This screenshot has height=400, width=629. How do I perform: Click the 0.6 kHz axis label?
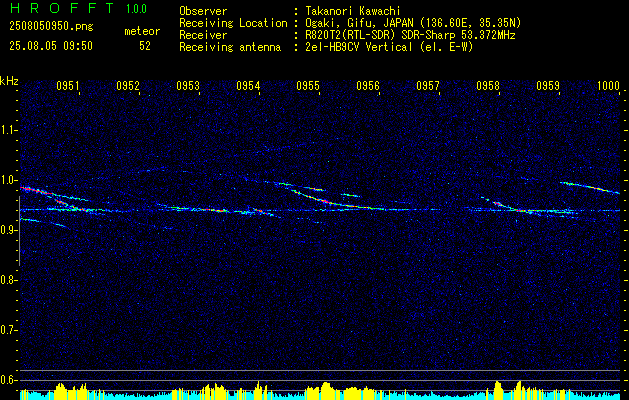pos(7,380)
